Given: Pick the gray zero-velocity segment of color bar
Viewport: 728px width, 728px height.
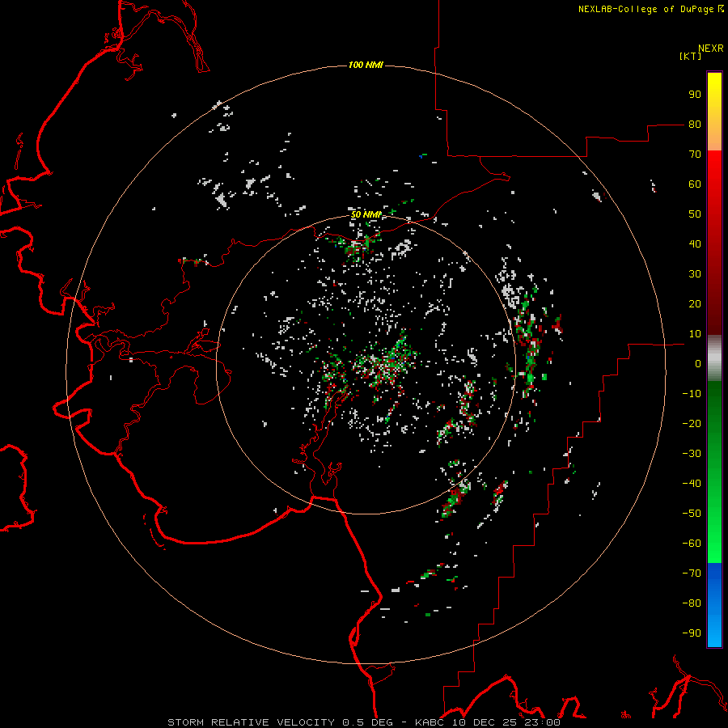Looking at the screenshot, I should [x=714, y=358].
